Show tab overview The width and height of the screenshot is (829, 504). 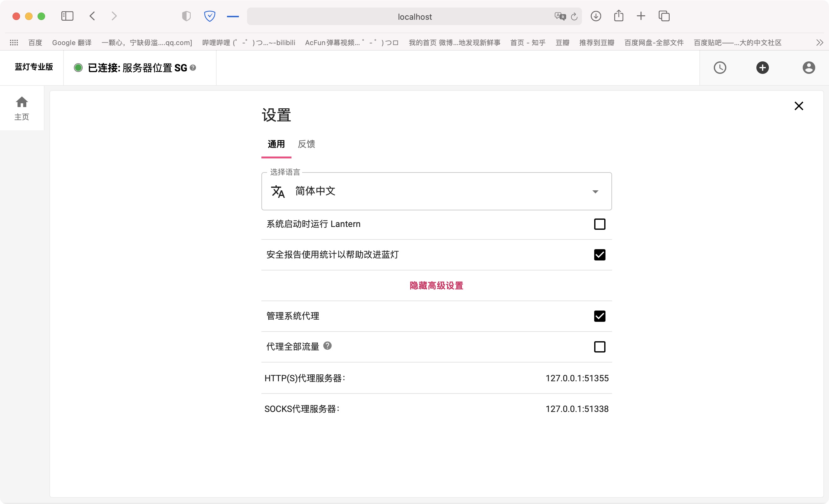click(x=664, y=16)
